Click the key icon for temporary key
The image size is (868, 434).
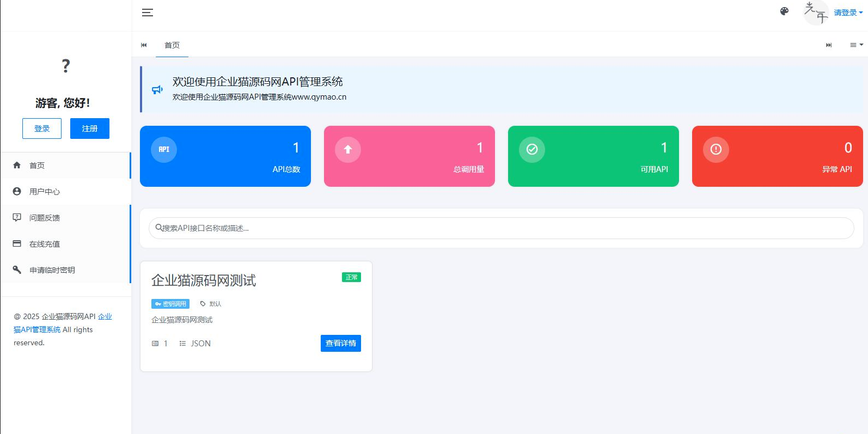[x=17, y=270]
